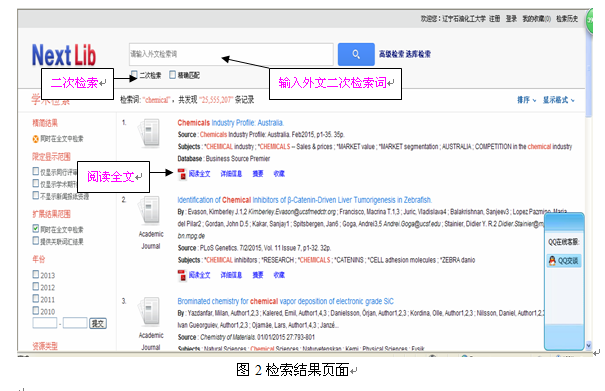The width and height of the screenshot is (605, 391).
Task: Focus the foreign-language search keyword input box
Action: point(231,54)
